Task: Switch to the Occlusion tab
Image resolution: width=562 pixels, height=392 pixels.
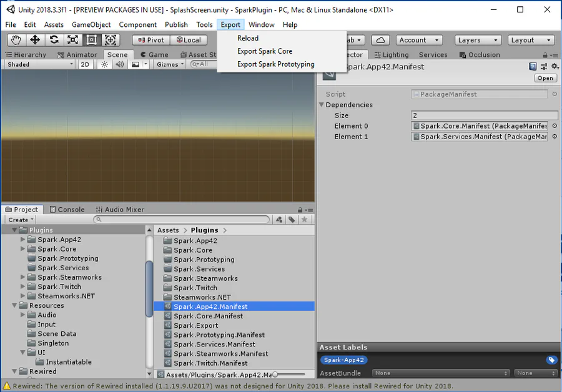Action: click(480, 54)
